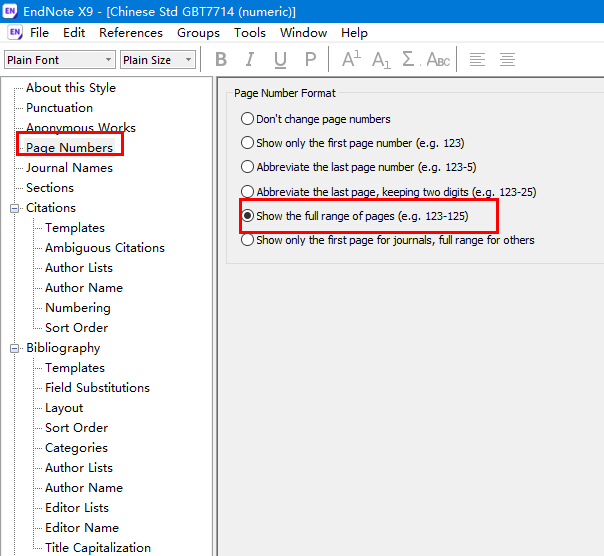
Task: Apply Symbol font (sigma icon)
Action: coord(409,59)
